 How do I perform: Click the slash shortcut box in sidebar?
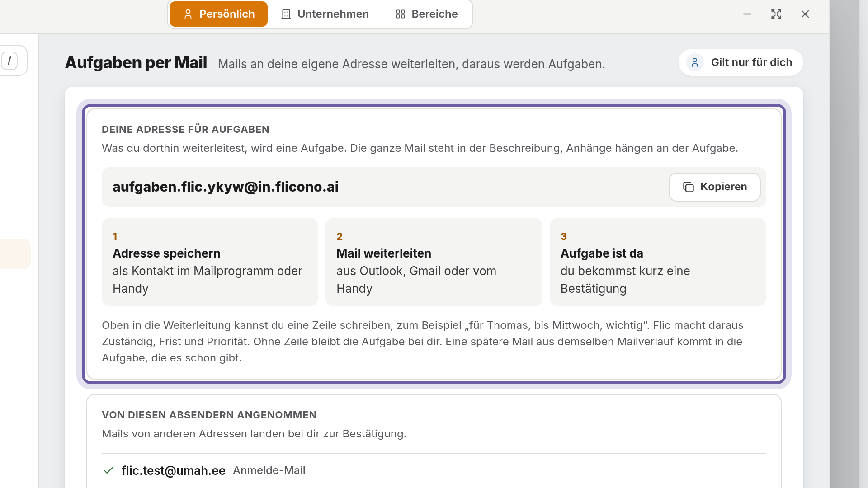[9, 61]
